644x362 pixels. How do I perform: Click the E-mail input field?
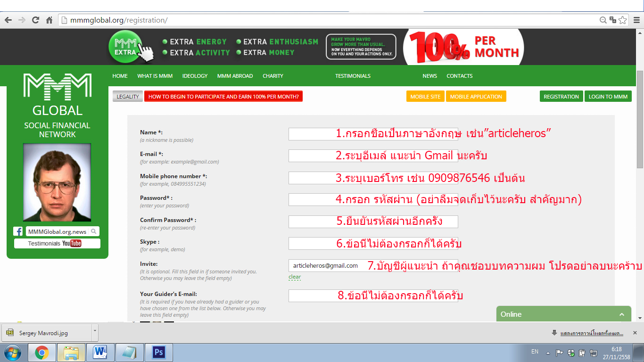[x=373, y=156]
